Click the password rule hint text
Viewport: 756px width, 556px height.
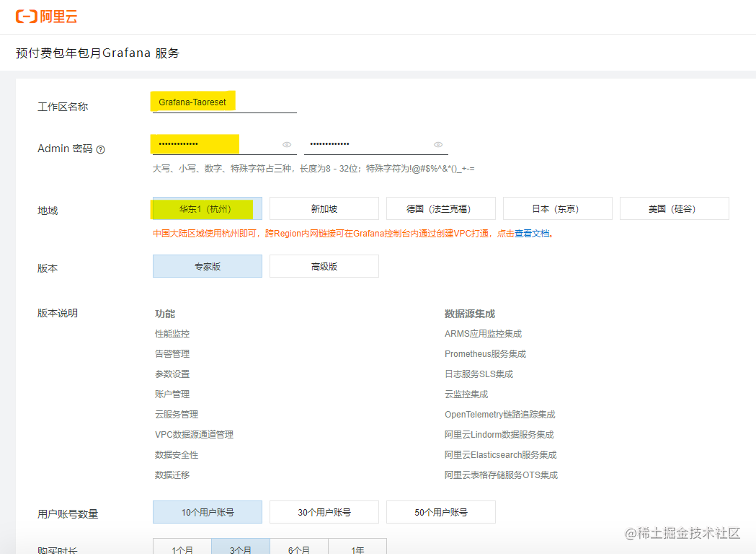pos(313,169)
